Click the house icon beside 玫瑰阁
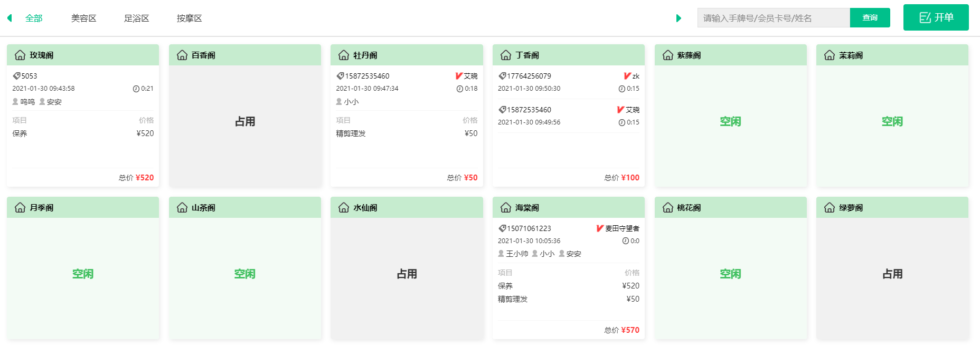Viewport: 980px width, 356px height. 20,55
